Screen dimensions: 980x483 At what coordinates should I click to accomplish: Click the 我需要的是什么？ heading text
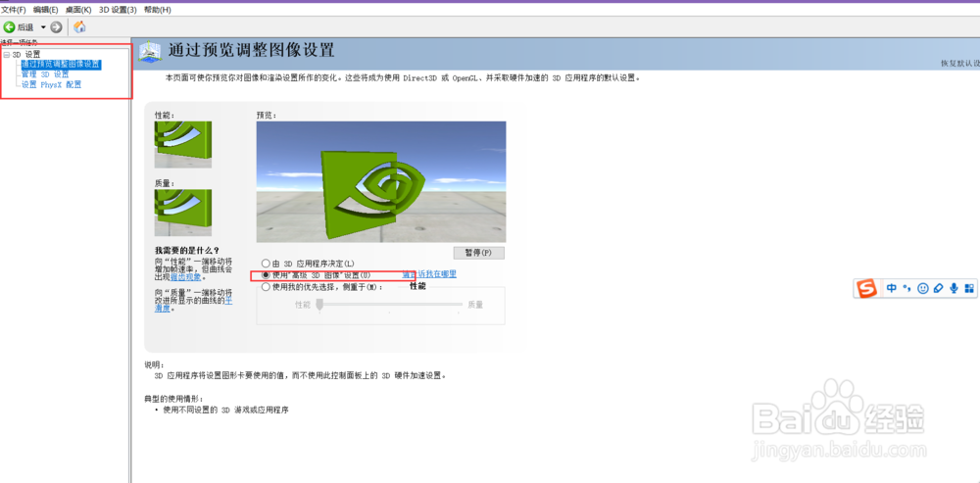187,251
